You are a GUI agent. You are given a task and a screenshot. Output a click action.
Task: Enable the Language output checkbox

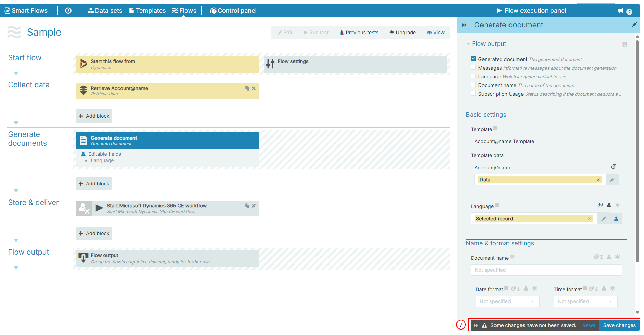[473, 76]
